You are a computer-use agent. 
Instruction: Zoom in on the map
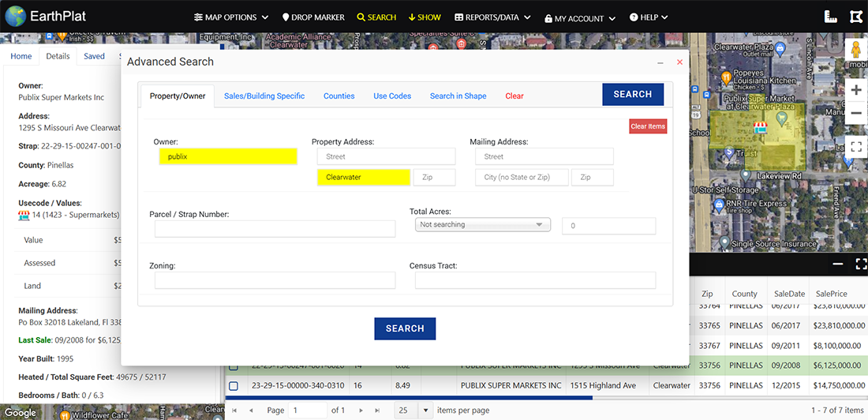point(855,90)
